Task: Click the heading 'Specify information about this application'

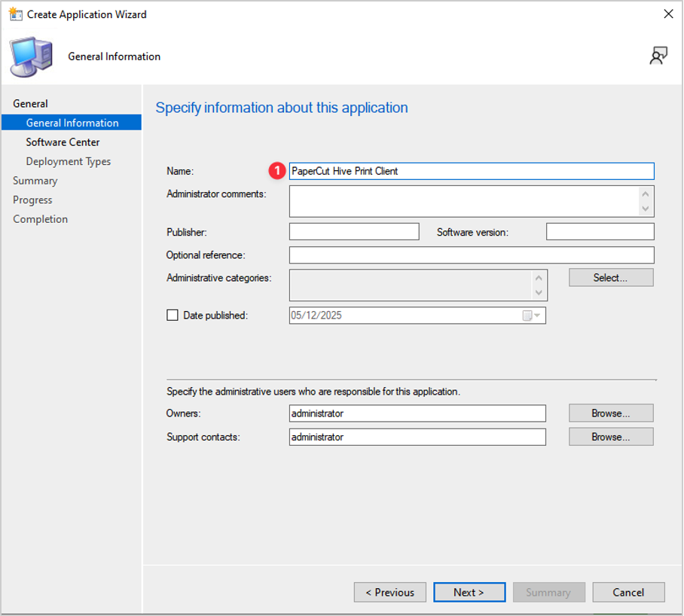Action: click(x=282, y=108)
